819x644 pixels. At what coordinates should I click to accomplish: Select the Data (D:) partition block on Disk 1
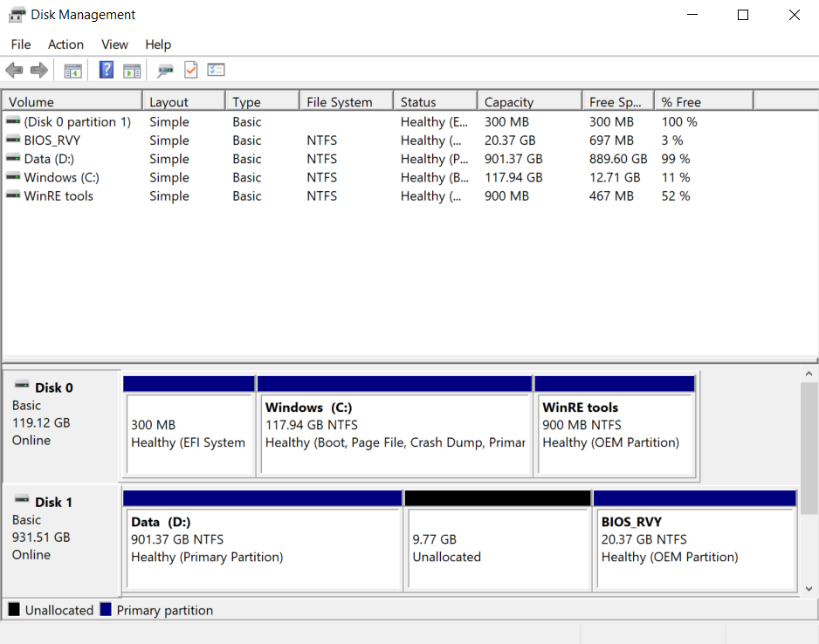262,541
